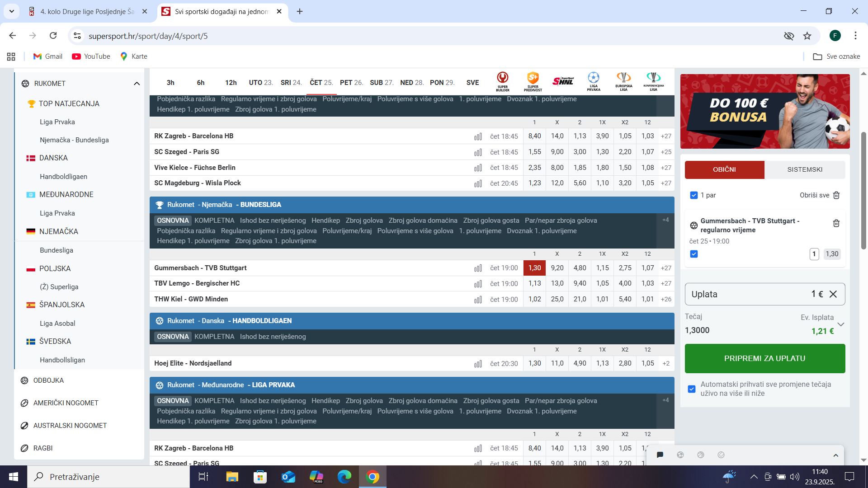Open Chrome three-dot menu
Screen dimensions: 868x488
pyautogui.click(x=855, y=36)
